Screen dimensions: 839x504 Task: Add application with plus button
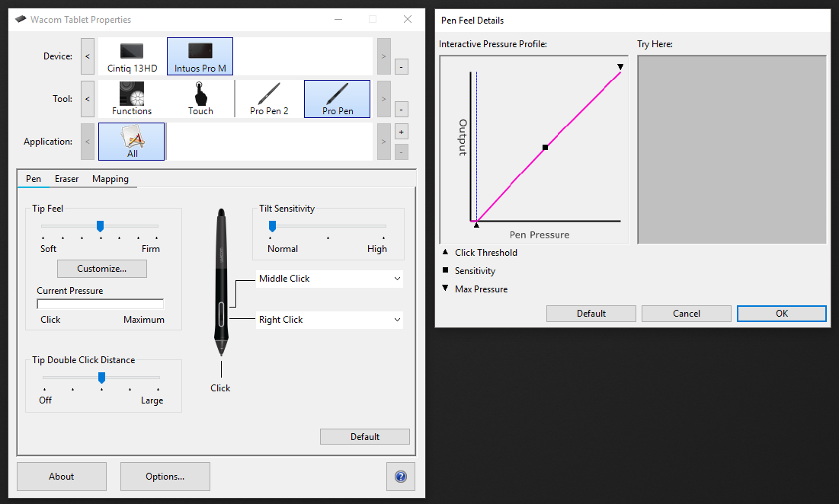[402, 132]
